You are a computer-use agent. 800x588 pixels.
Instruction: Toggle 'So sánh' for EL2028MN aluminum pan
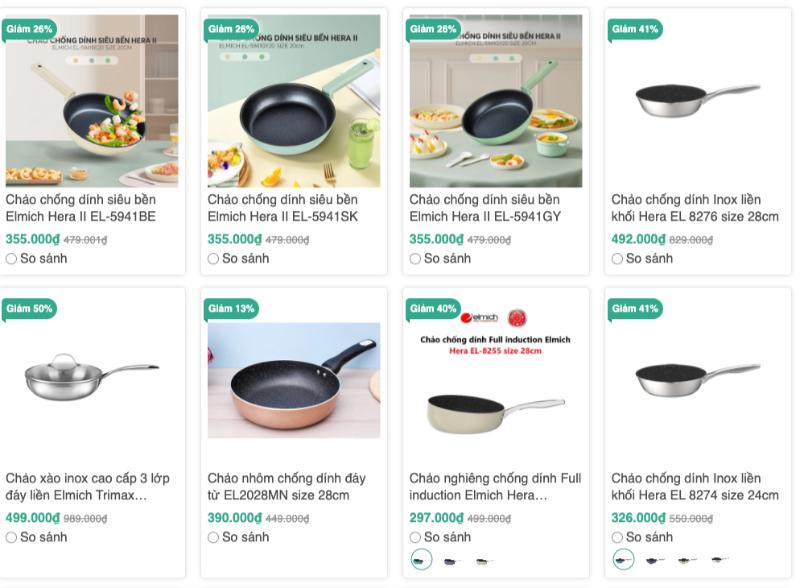pos(214,538)
